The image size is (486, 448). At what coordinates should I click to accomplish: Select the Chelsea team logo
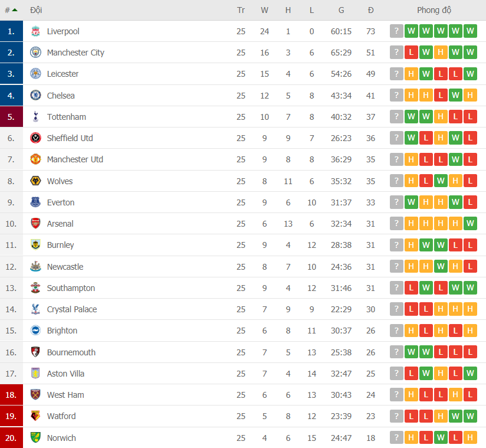click(35, 95)
